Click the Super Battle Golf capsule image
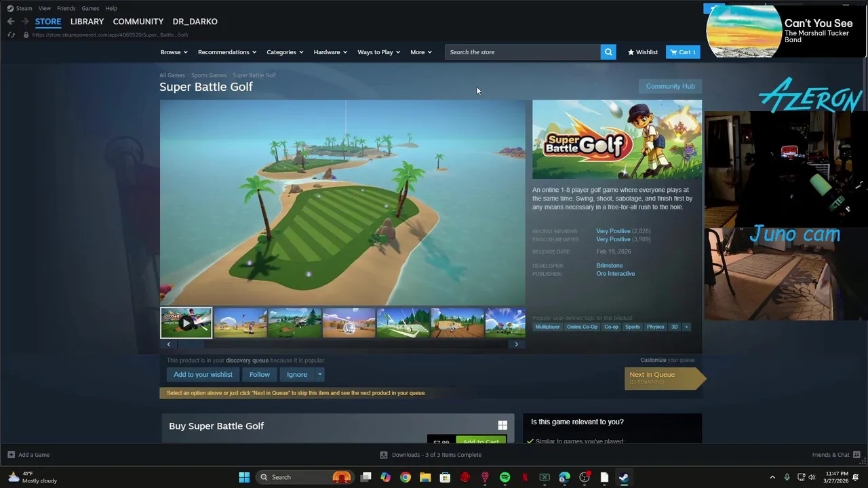The image size is (868, 488). [617, 140]
